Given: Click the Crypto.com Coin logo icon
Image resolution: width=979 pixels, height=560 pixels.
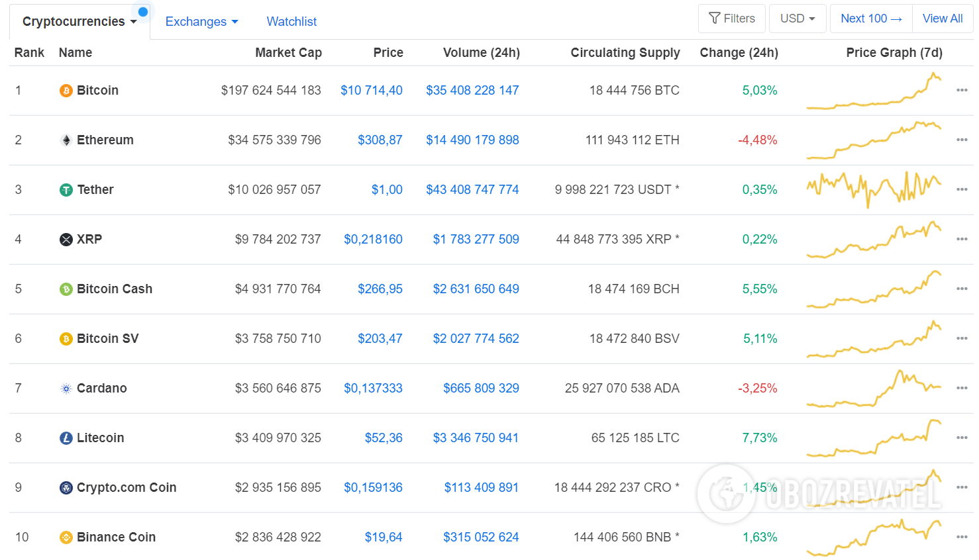Looking at the screenshot, I should (66, 488).
